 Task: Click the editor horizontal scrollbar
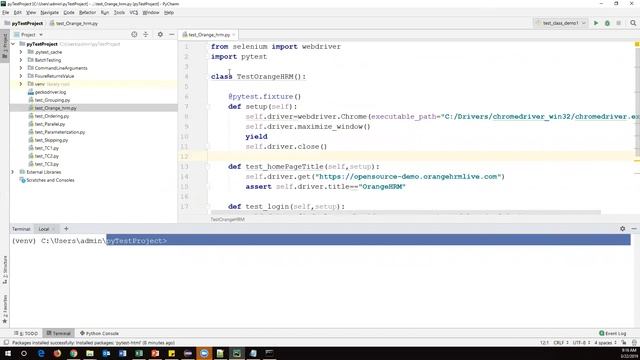(x=406, y=212)
